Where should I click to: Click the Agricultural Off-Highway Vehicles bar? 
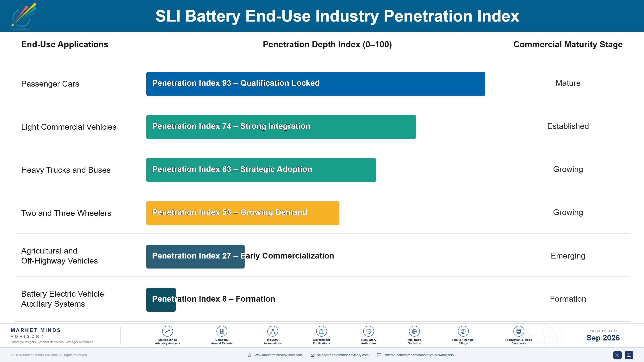(x=195, y=256)
